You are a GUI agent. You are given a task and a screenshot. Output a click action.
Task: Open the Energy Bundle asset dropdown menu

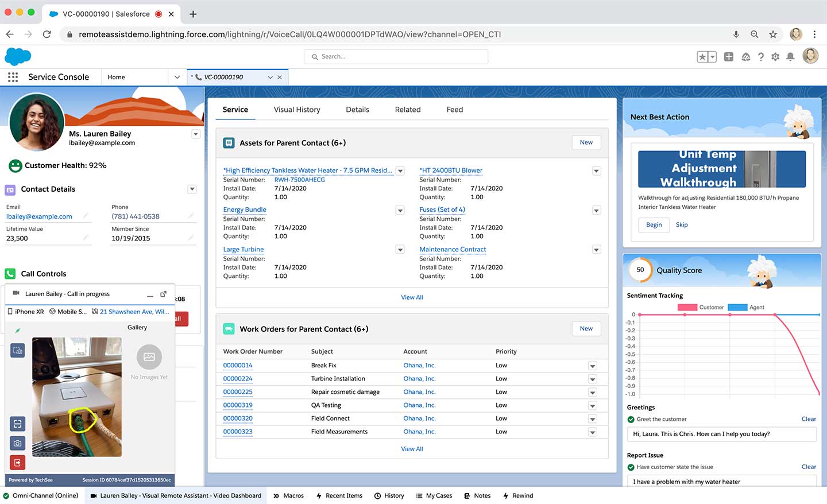tap(400, 211)
